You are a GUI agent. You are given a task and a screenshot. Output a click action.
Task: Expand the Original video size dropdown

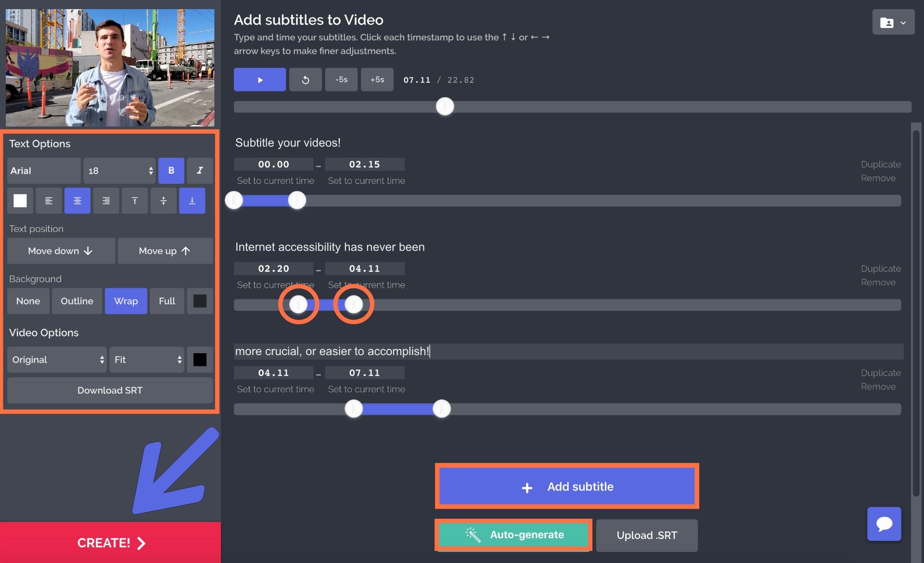(57, 360)
